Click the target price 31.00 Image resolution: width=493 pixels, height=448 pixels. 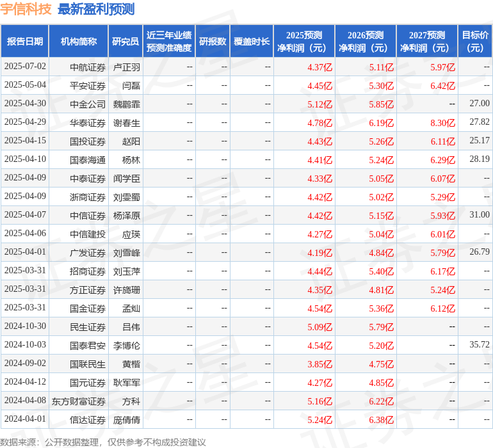coord(480,215)
